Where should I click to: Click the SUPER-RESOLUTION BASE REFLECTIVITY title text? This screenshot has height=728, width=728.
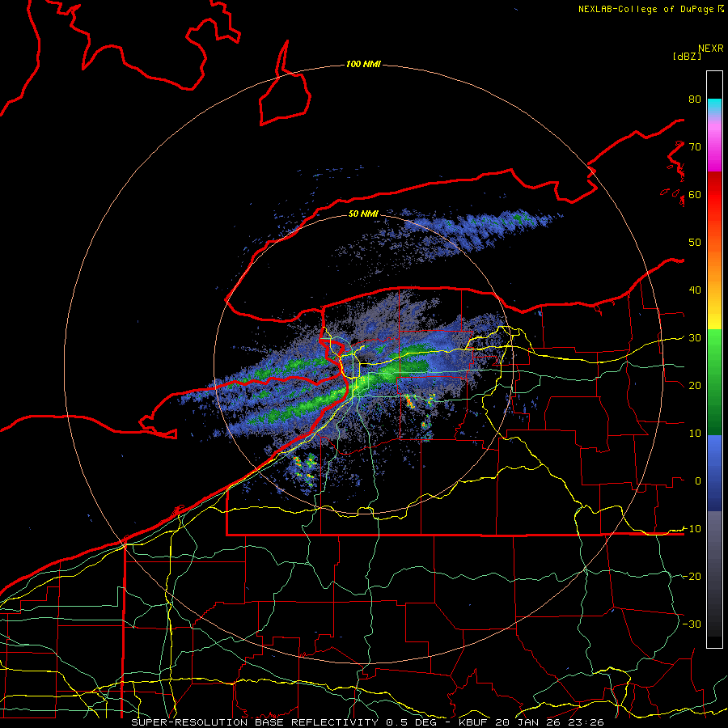coord(255,722)
